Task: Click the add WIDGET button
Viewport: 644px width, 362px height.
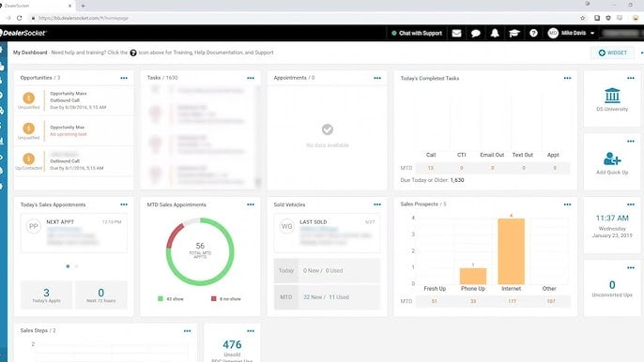Action: coord(612,53)
